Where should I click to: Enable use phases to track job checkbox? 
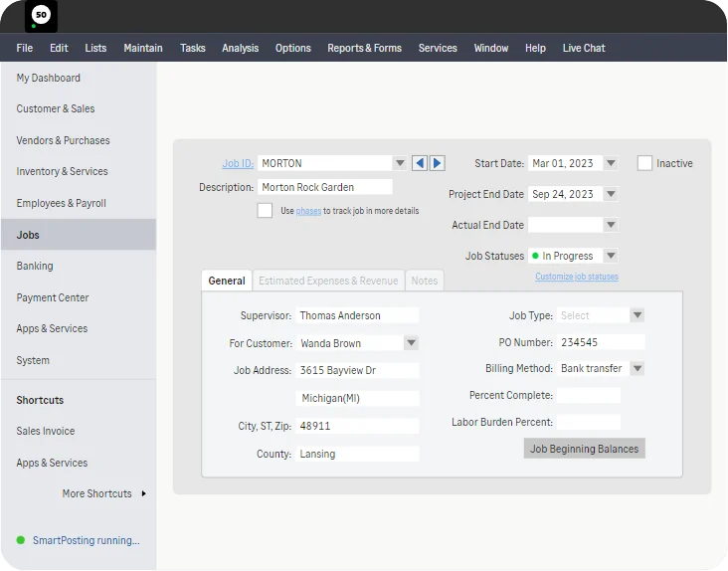[265, 210]
